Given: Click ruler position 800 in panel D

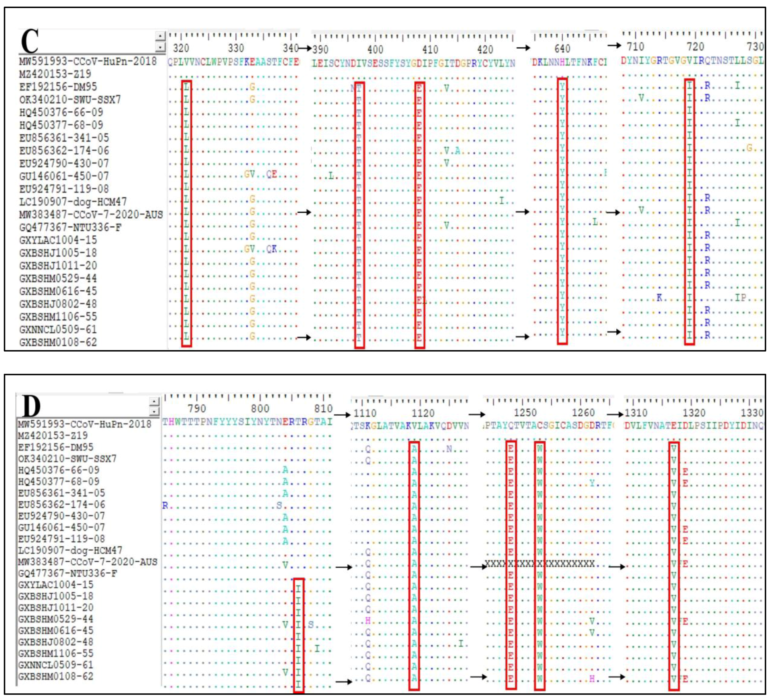Looking at the screenshot, I should point(260,408).
